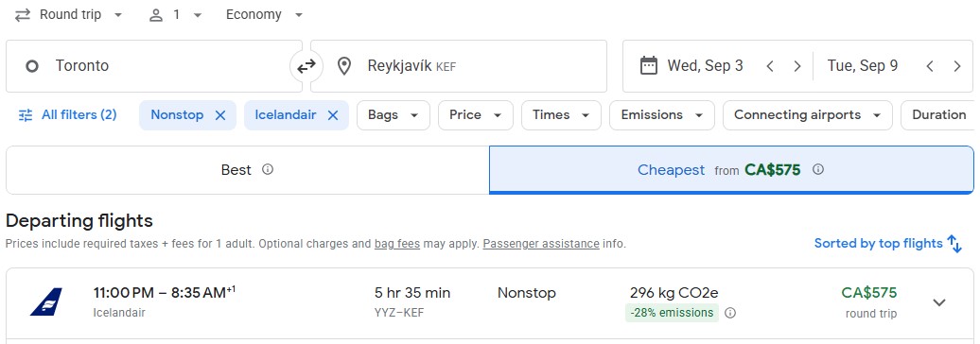Viewport: 980px width, 344px height.
Task: Move departure date one day earlier
Action: coord(770,66)
